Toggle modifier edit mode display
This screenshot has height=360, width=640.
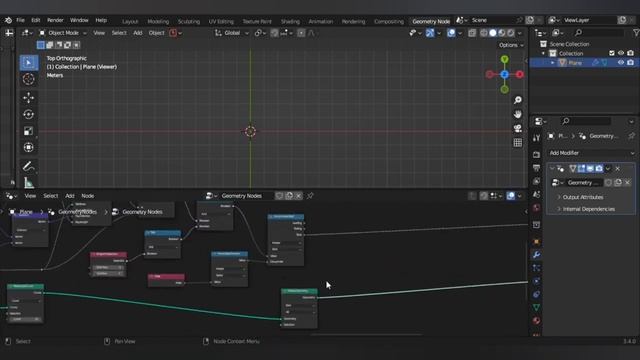(x=581, y=169)
